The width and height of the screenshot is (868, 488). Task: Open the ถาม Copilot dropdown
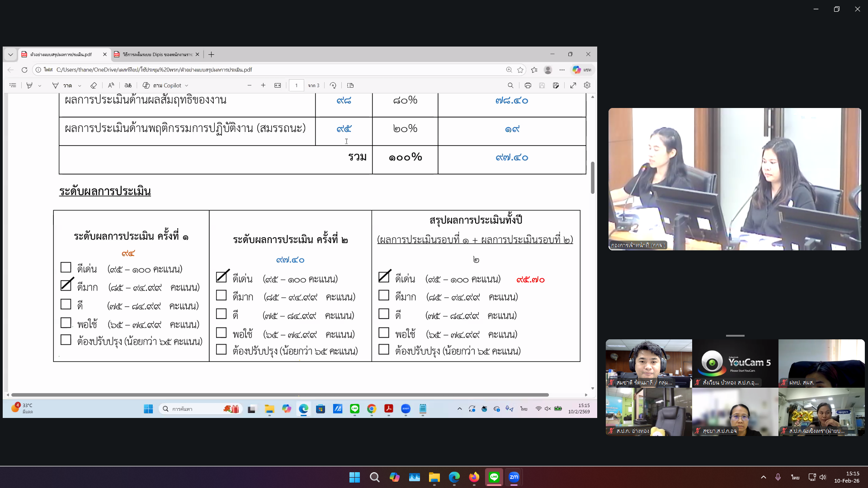click(186, 85)
